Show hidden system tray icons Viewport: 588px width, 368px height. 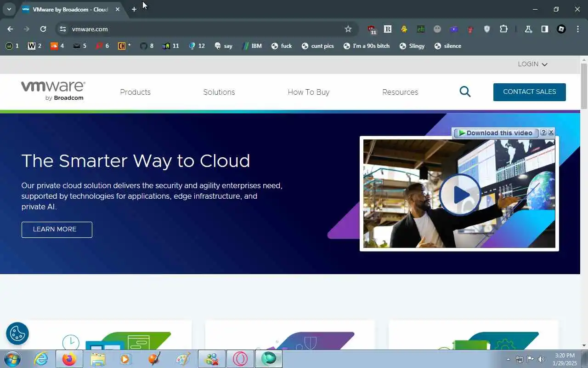pyautogui.click(x=508, y=359)
